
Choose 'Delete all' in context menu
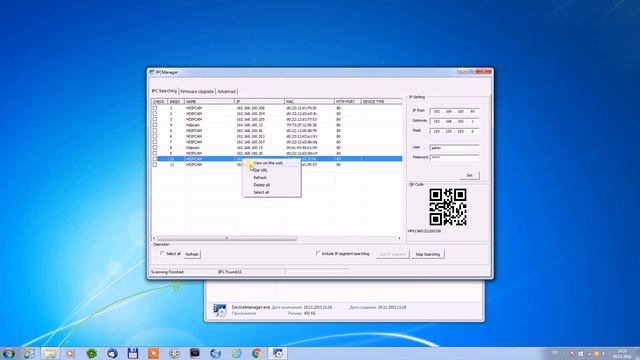tap(272, 185)
